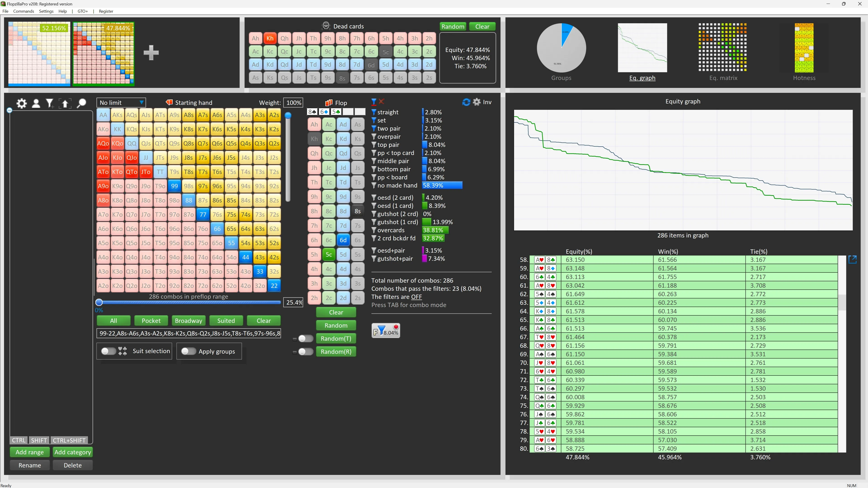Click the Suited range preset button

tap(226, 321)
